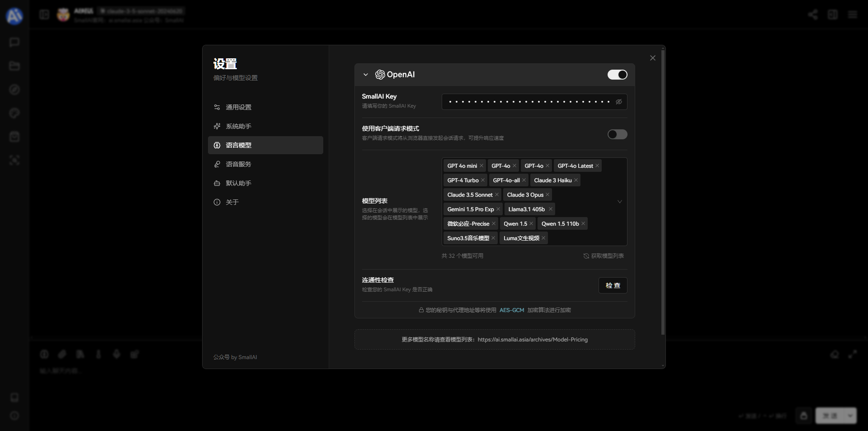Click the SmallAI Key input field

pyautogui.click(x=534, y=102)
